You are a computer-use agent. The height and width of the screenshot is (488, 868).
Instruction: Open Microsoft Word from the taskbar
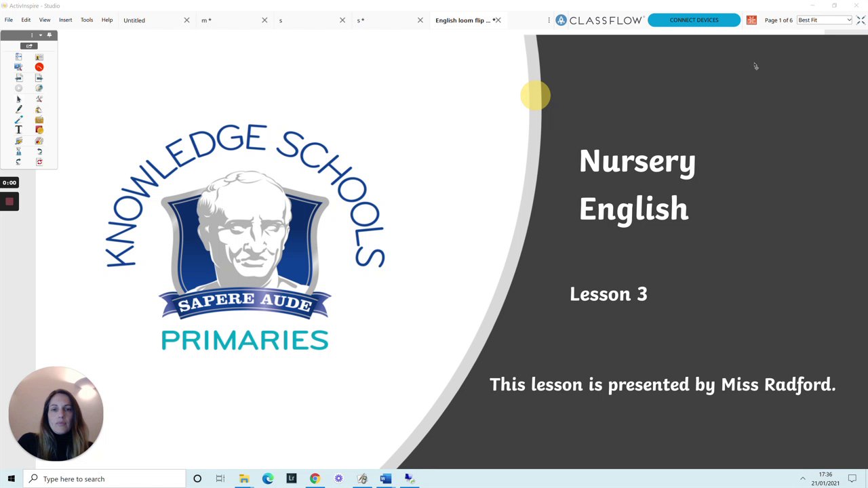[x=385, y=479]
